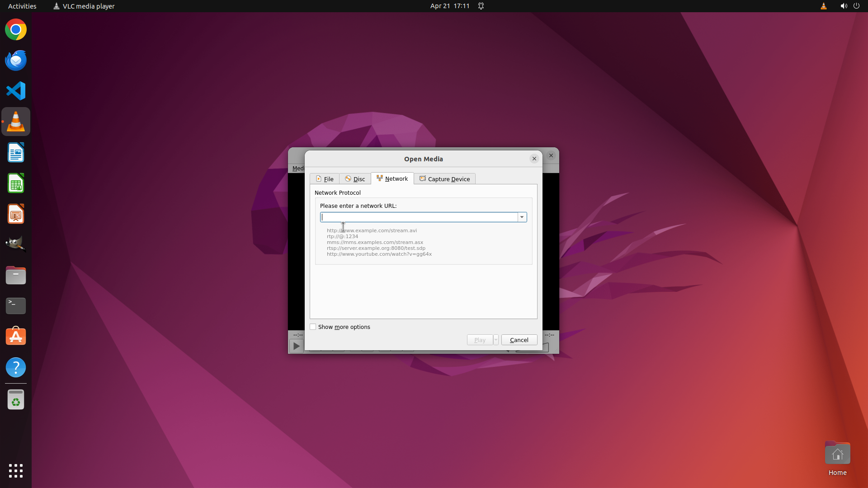Viewport: 868px width, 488px height.
Task: Click the network URL input field
Action: pos(419,217)
